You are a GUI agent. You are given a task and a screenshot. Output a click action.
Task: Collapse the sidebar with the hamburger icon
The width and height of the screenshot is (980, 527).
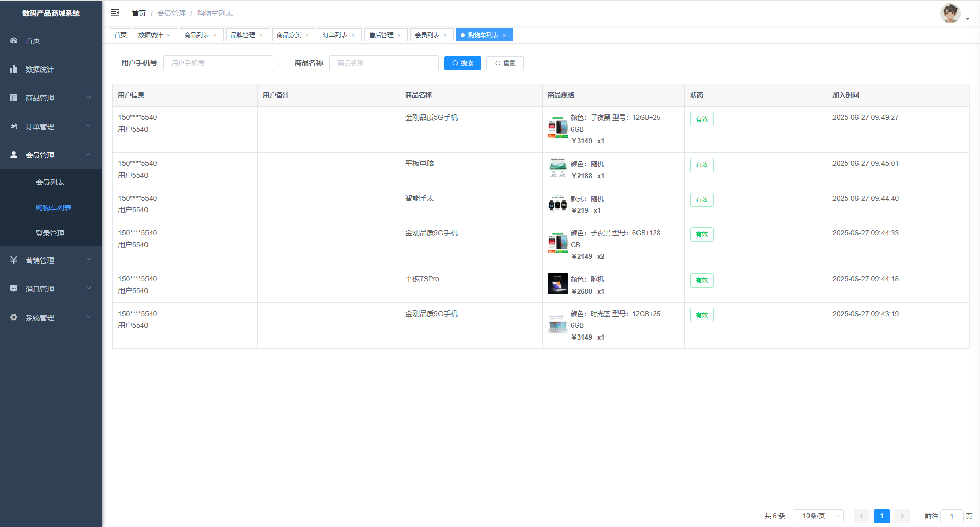pos(115,13)
